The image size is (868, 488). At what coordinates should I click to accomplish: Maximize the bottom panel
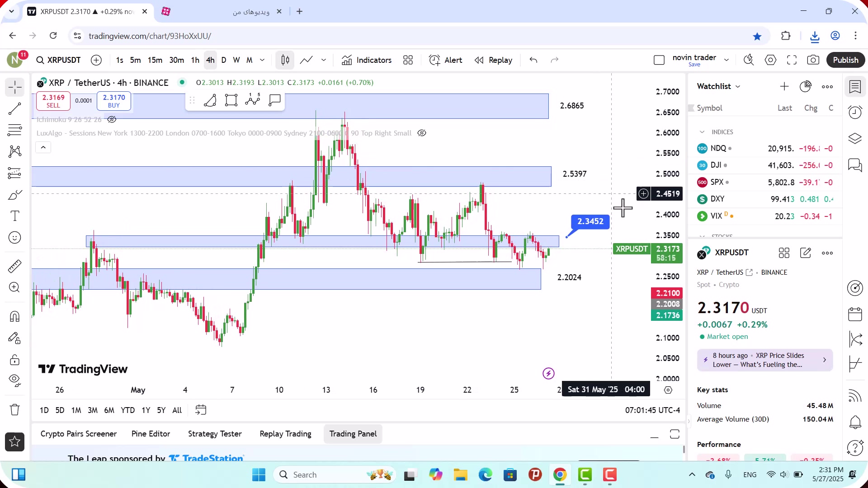tap(675, 434)
